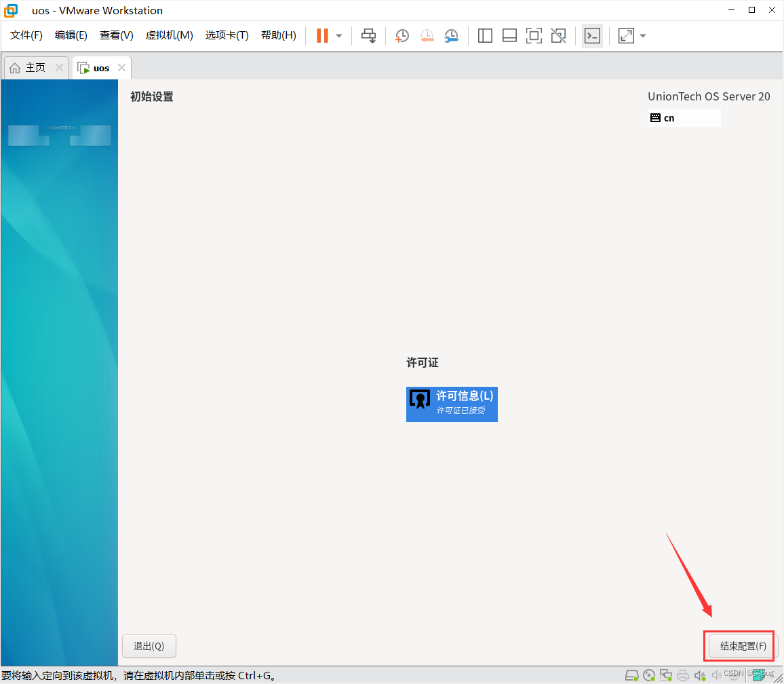Minimize the VMware Workstation window
The width and height of the screenshot is (784, 684).
(732, 10)
